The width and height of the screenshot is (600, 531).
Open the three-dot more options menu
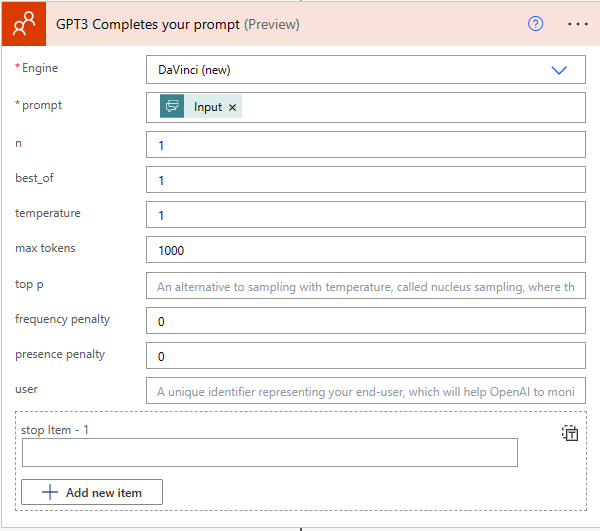577,24
